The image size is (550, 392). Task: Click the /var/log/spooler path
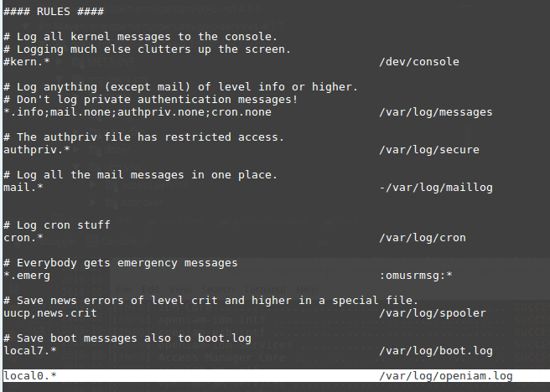[432, 313]
